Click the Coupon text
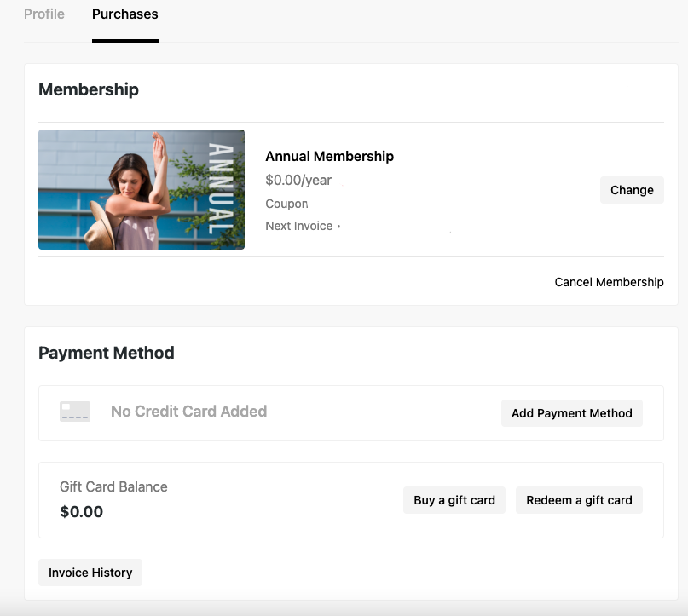This screenshot has height=616, width=688. (286, 204)
